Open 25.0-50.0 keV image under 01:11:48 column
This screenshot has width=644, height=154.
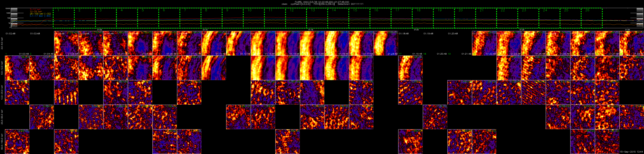(x=238, y=117)
